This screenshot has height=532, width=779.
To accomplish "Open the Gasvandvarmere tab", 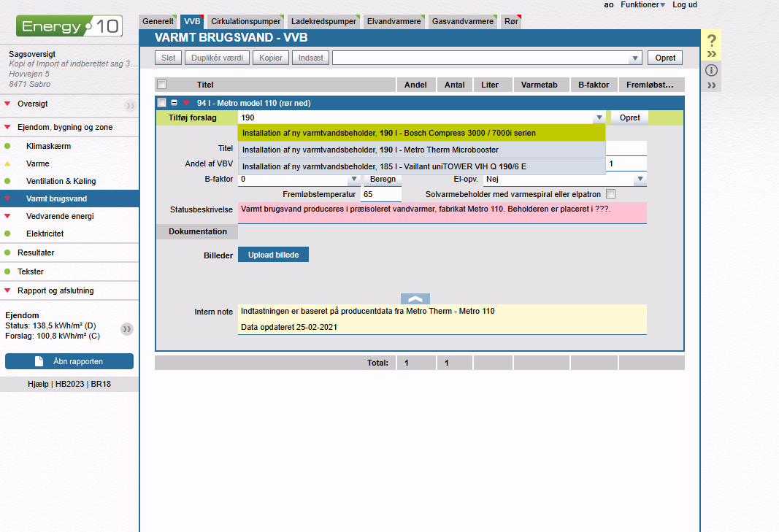I will [x=461, y=22].
